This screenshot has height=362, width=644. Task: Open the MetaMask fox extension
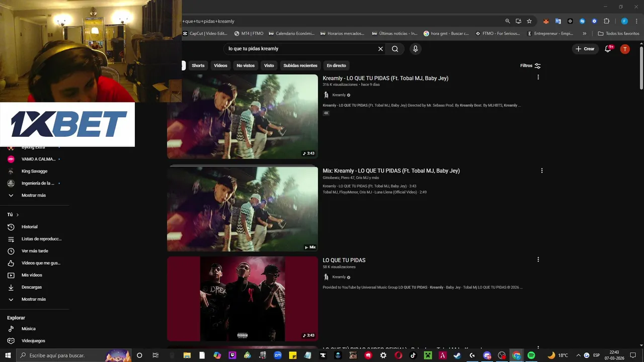(546, 21)
